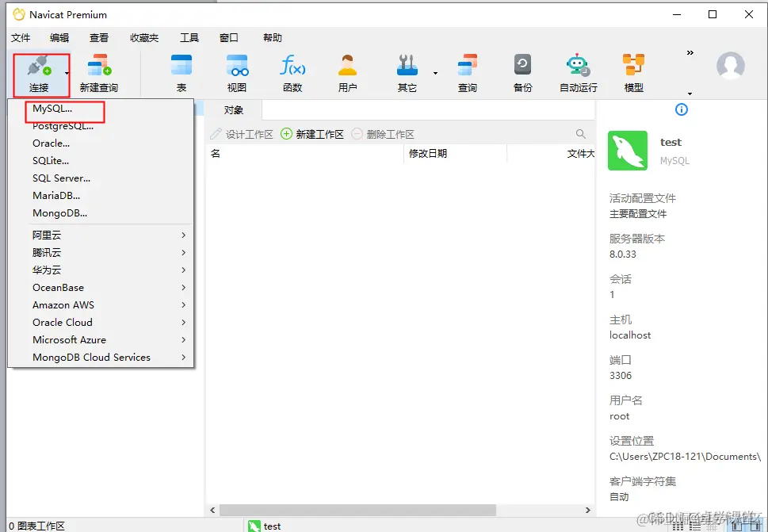
Task: Click the localhost host value
Action: pos(630,335)
